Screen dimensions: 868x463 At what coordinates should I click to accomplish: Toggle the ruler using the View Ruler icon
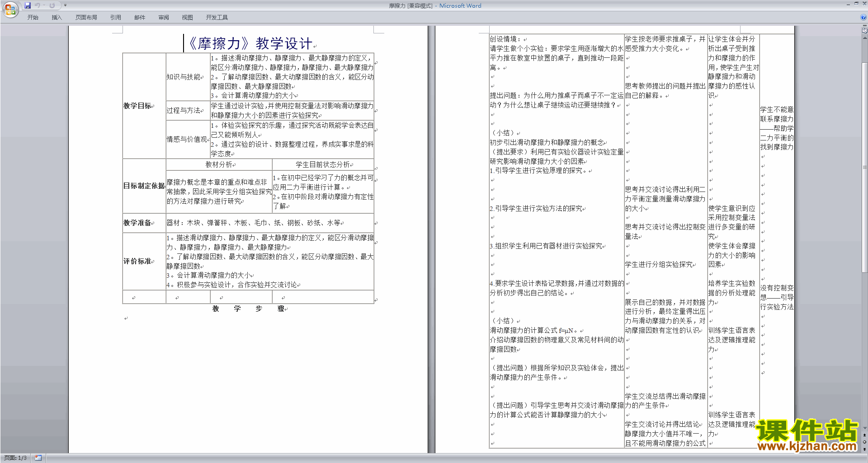pos(865,31)
